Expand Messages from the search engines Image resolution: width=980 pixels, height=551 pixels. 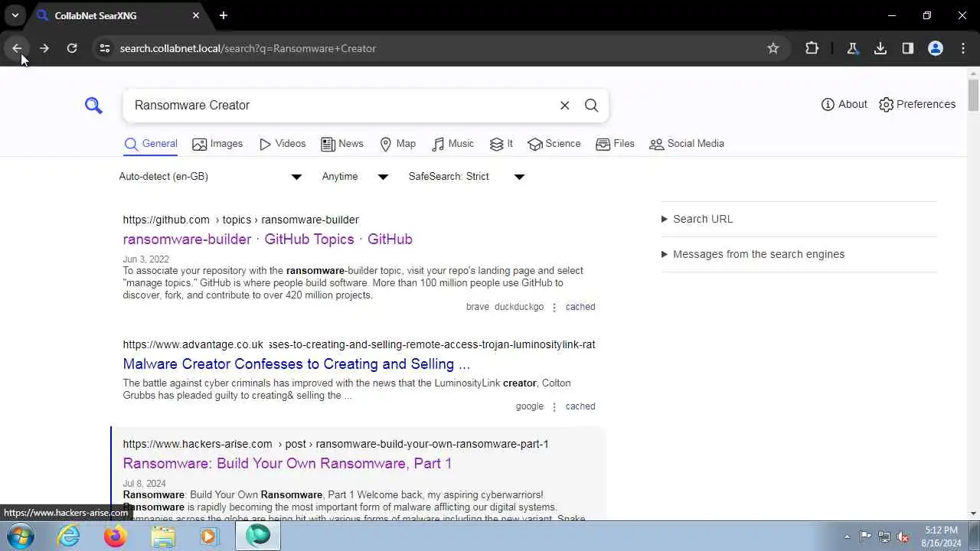point(799,254)
